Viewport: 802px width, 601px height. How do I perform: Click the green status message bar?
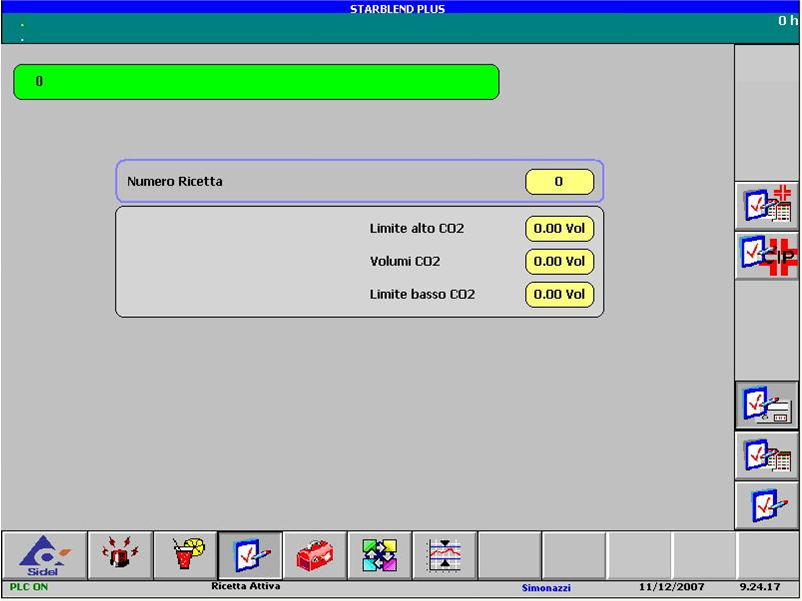coord(256,82)
